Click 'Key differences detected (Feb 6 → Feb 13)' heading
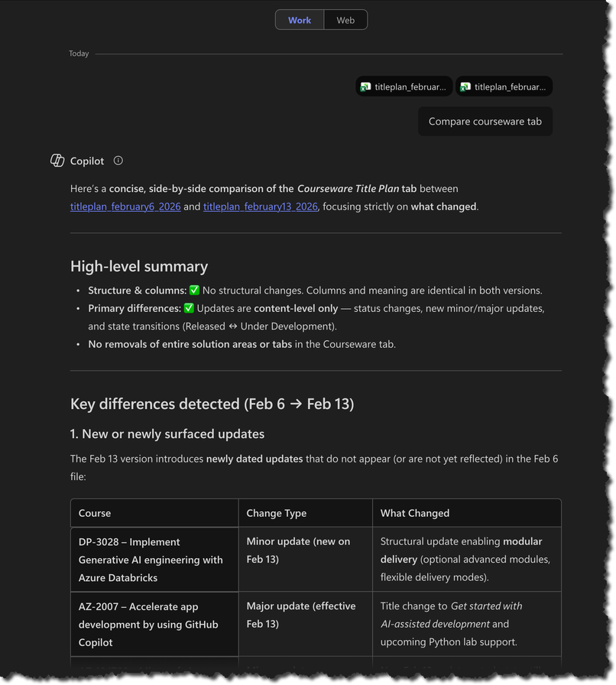 [x=212, y=404]
